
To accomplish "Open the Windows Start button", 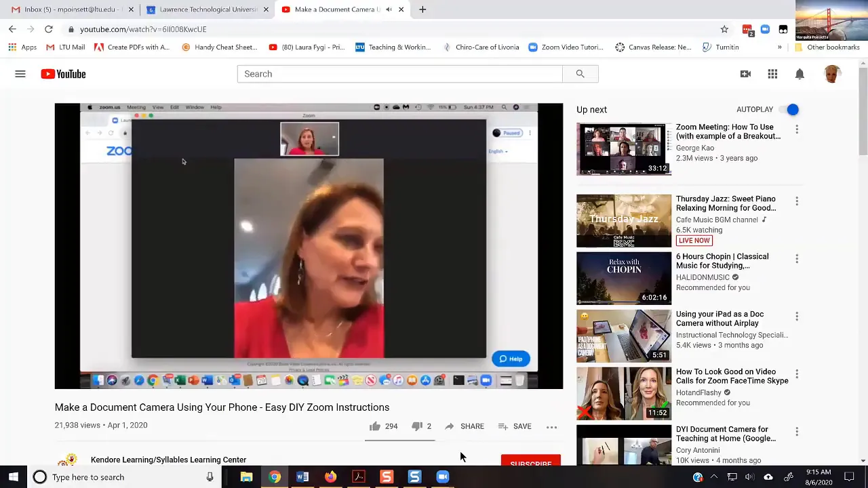I will (x=14, y=477).
